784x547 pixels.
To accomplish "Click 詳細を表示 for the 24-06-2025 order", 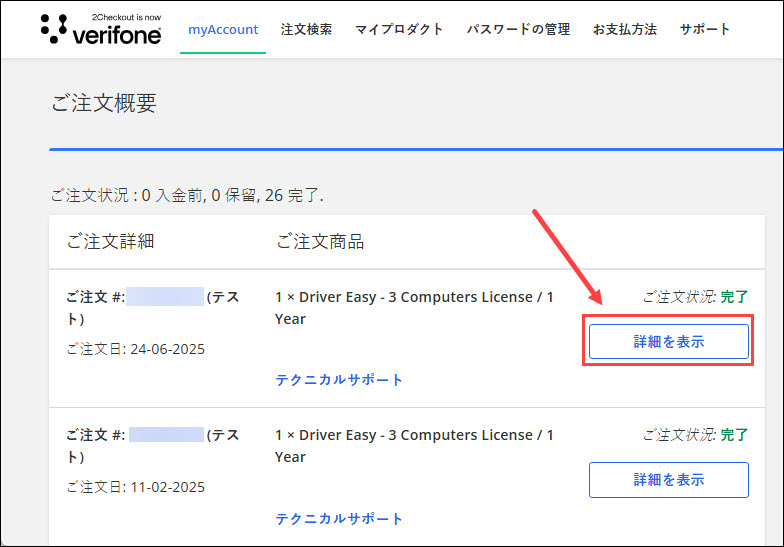I will click(x=668, y=342).
